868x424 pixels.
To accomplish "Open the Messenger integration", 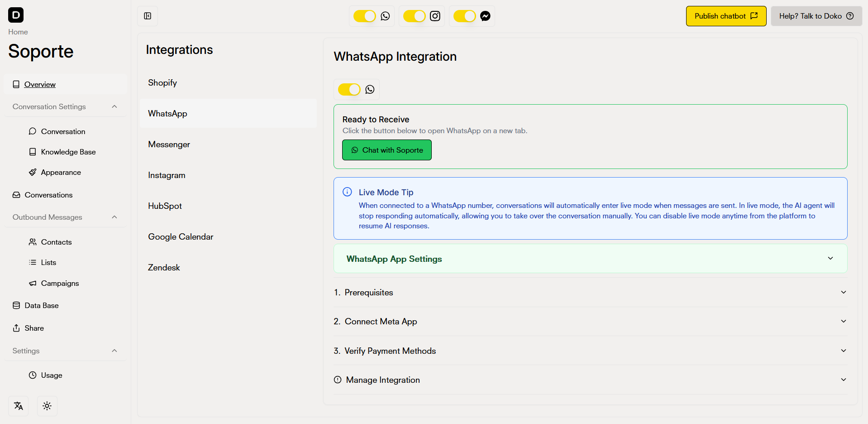I will click(x=229, y=145).
